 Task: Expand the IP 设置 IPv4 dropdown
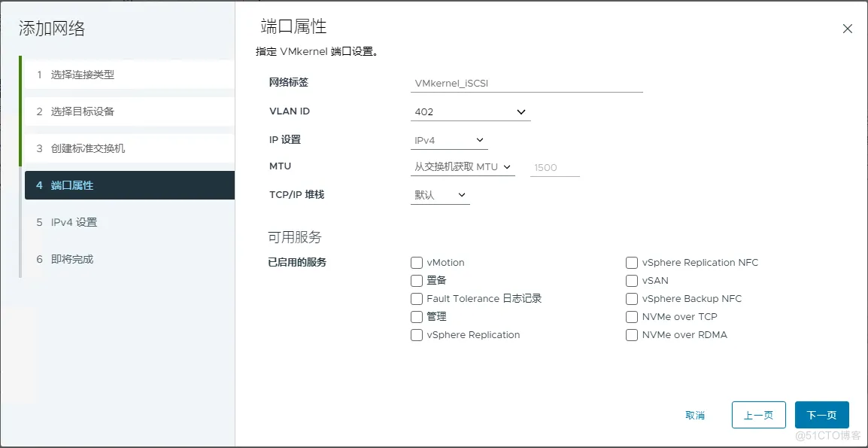pyautogui.click(x=449, y=140)
